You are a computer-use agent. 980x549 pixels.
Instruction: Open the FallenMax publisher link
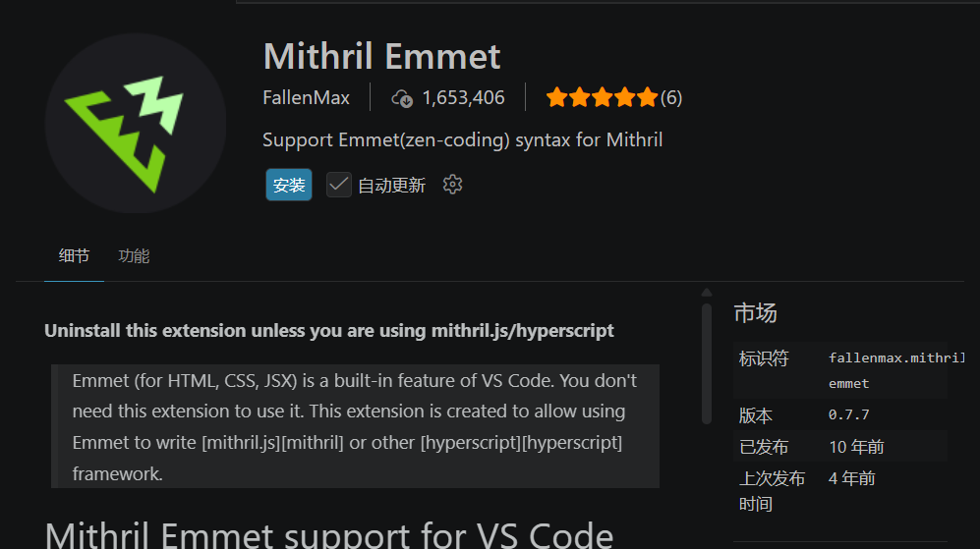click(x=307, y=98)
